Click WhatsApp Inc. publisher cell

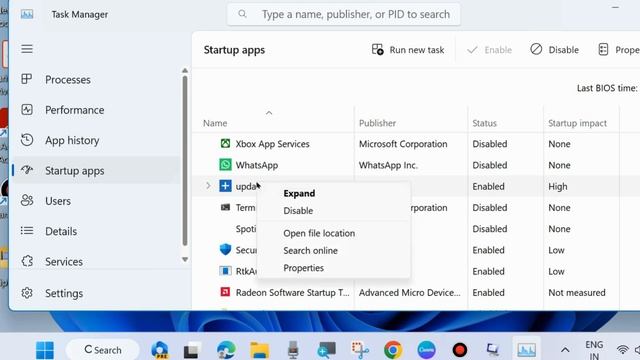pos(388,165)
